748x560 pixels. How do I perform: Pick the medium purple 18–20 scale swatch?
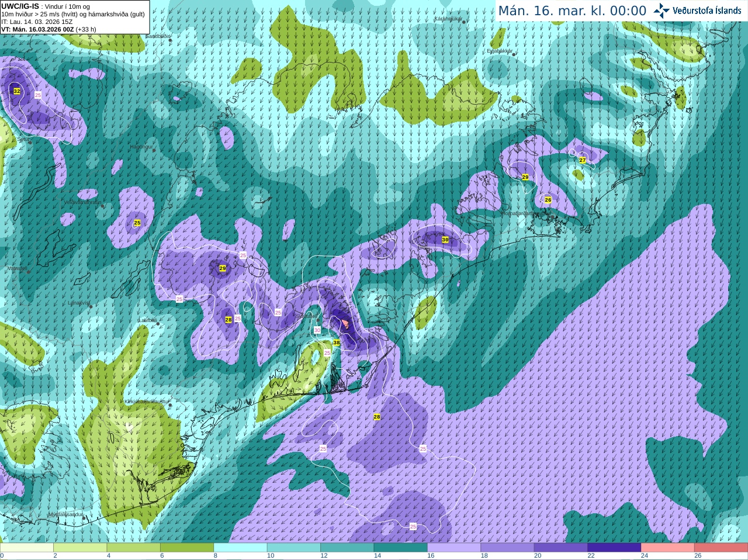[x=507, y=548]
